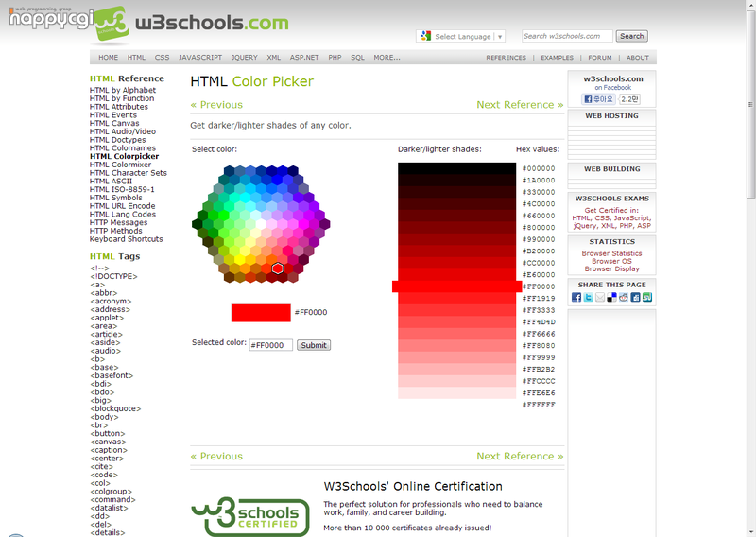This screenshot has height=537, width=756.
Task: Click the happycgi logo at top left
Action: (51, 18)
